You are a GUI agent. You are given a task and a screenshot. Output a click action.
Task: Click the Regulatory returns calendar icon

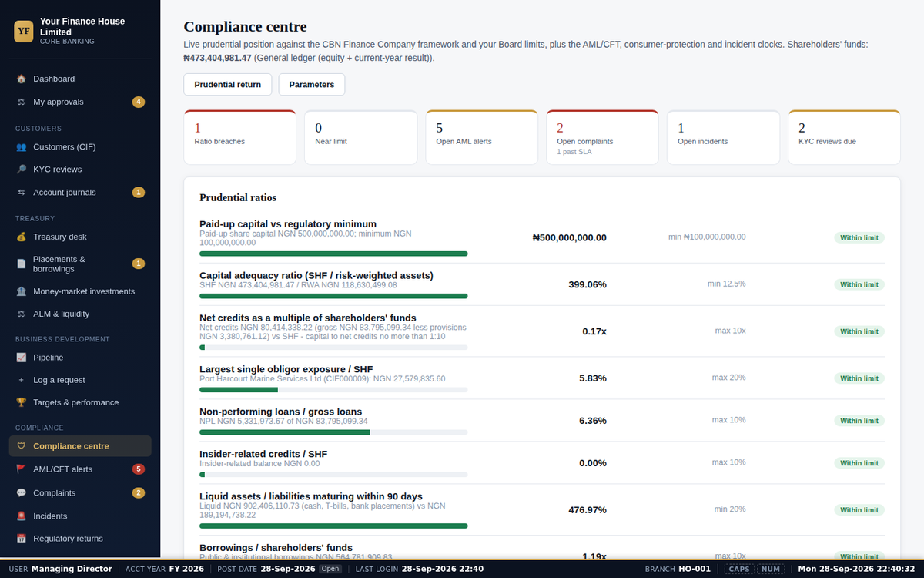tap(22, 539)
